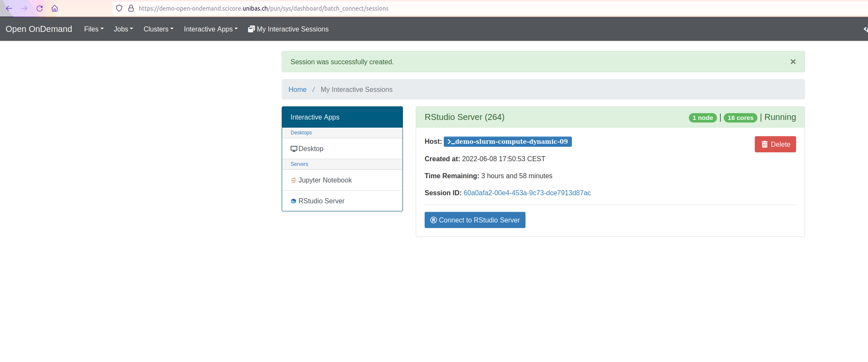The height and width of the screenshot is (362, 868).
Task: Open the Clusters dropdown menu
Action: click(x=158, y=29)
